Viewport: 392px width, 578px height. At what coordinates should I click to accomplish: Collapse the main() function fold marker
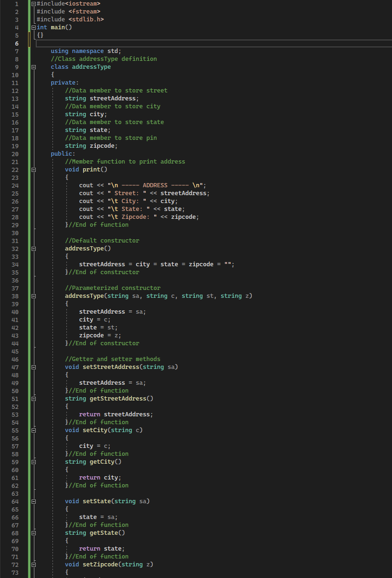(33, 27)
